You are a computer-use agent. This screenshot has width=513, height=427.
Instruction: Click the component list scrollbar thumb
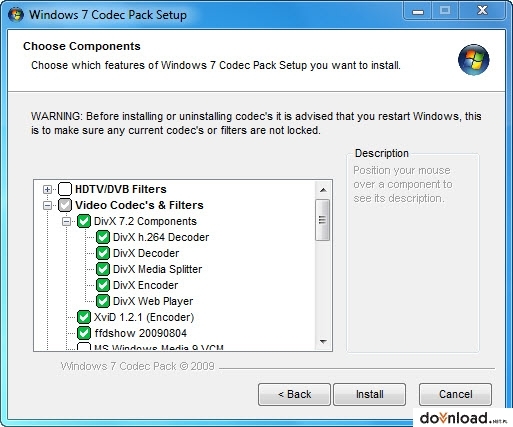click(x=322, y=220)
